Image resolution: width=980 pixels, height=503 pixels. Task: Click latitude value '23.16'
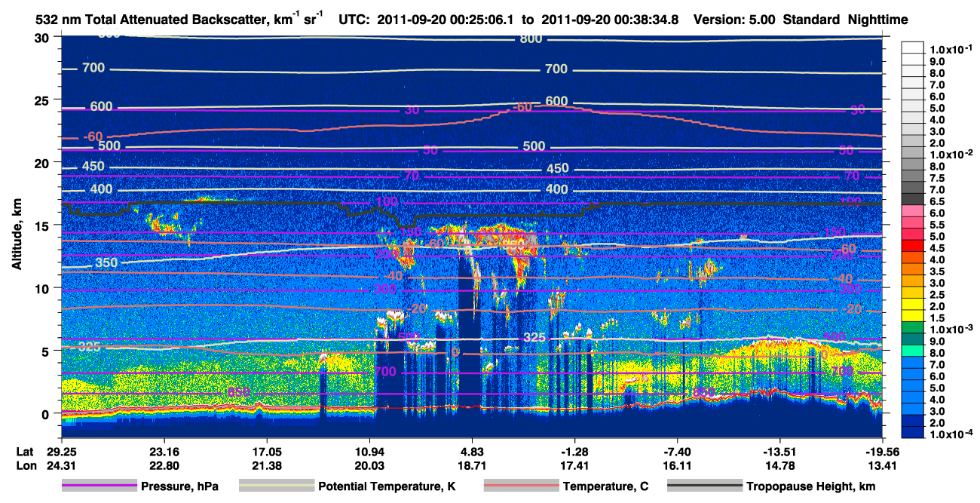pos(164,451)
